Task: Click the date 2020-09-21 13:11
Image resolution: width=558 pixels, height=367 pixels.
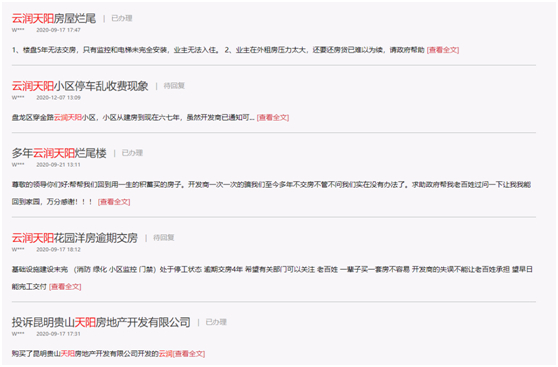Action: click(58, 165)
